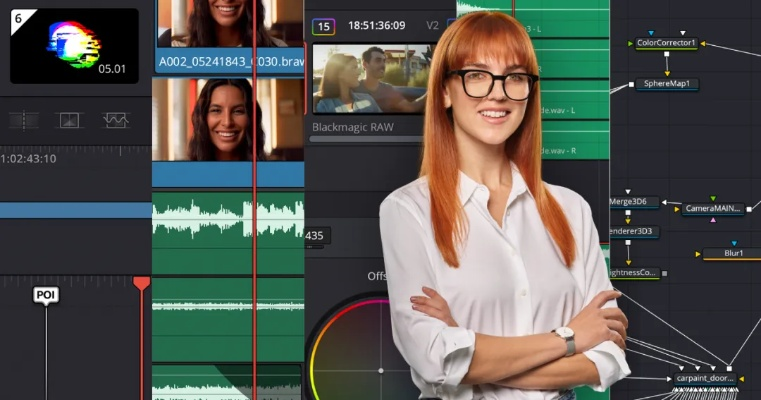The width and height of the screenshot is (761, 400).
Task: Open glitch effect thumbnail number 6
Action: point(74,45)
